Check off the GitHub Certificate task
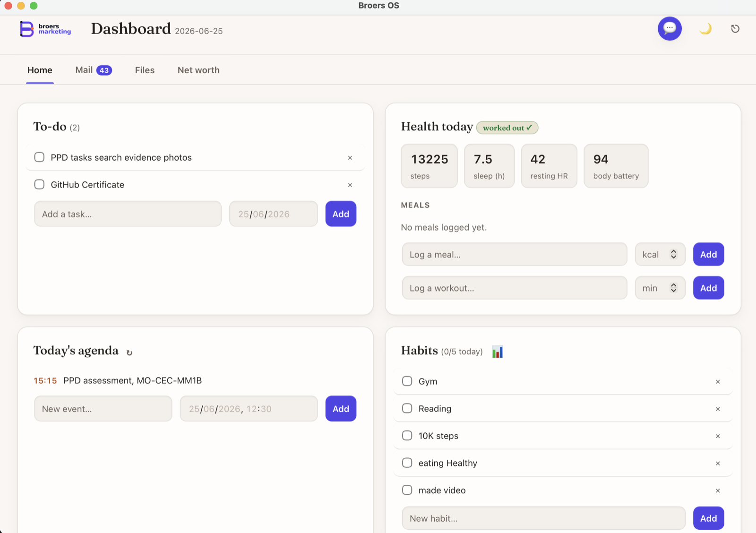 (39, 184)
